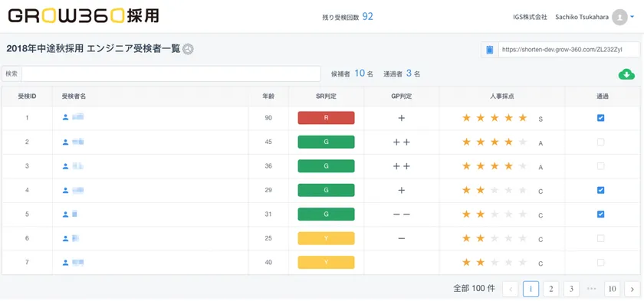Click person icon for examinee ID 4
Viewport: 644px width, 301px height.
coord(65,190)
